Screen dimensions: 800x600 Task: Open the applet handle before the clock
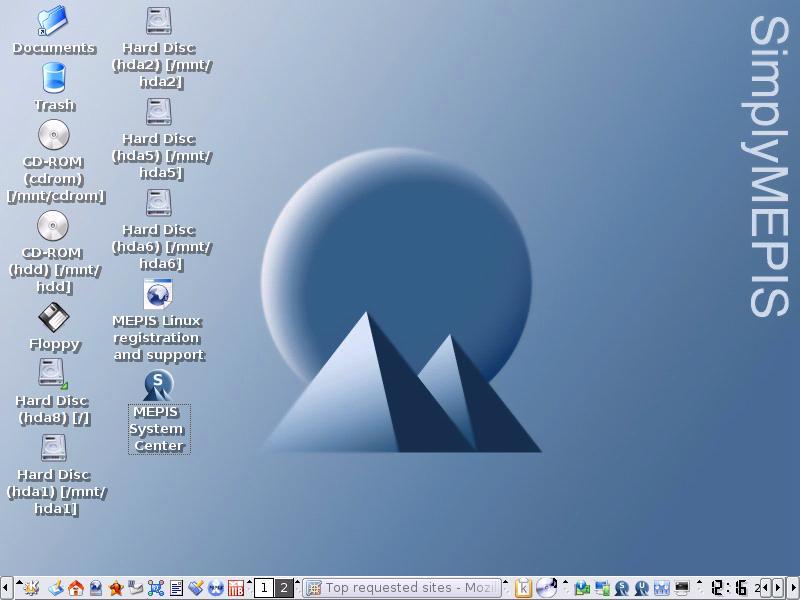(699, 588)
